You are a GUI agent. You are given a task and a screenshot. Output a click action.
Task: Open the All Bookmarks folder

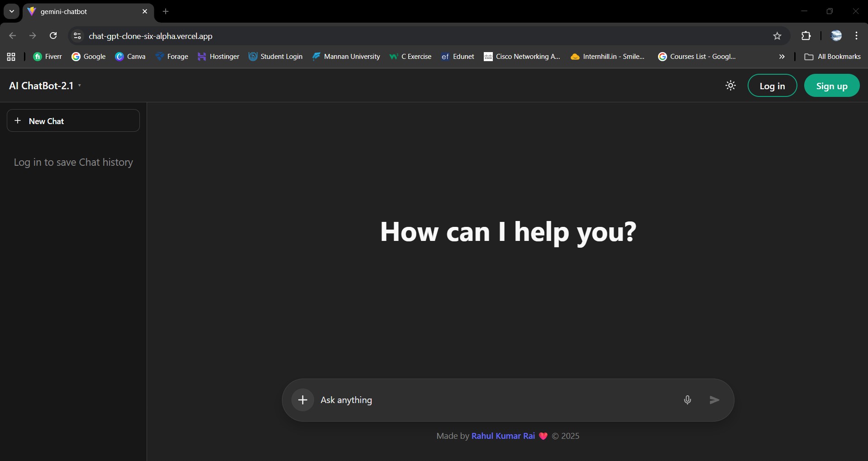(x=832, y=57)
